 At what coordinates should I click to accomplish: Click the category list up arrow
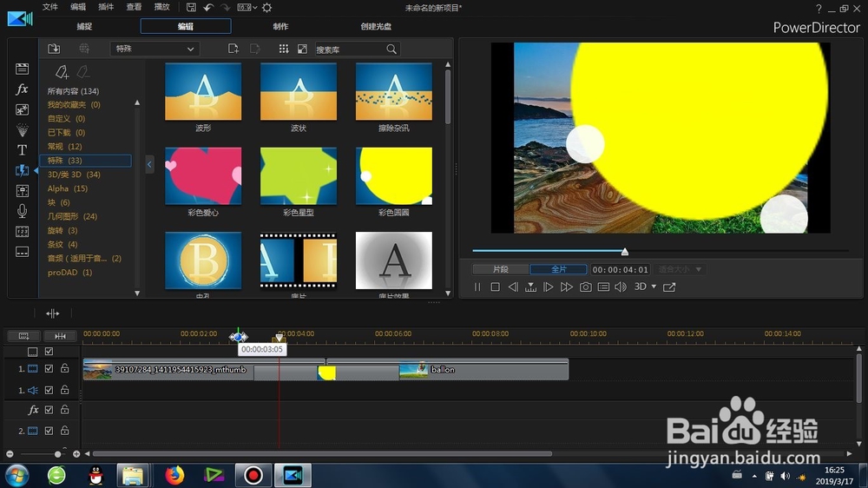(x=137, y=103)
